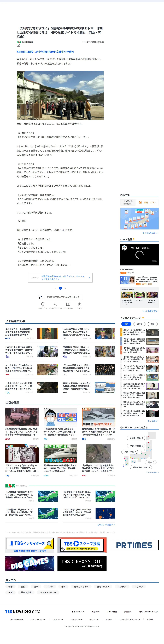Go to article page 3
Screen dimensions: 164x644
[65, 288]
